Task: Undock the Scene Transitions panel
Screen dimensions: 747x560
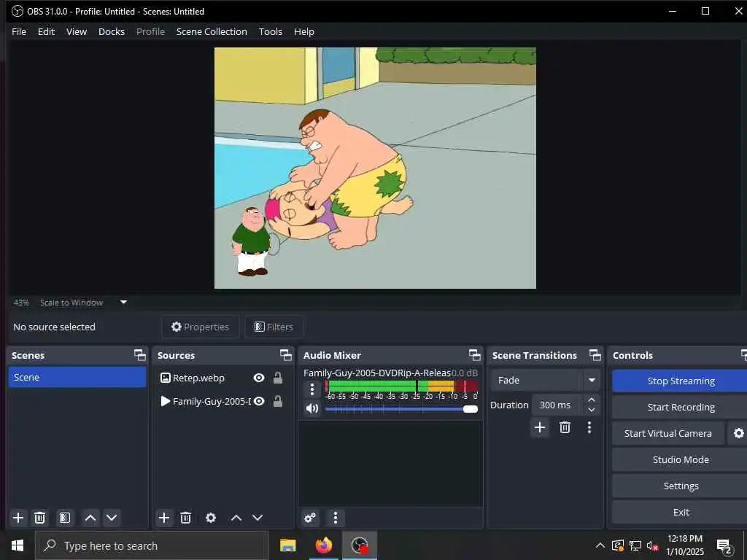Action: [x=595, y=355]
